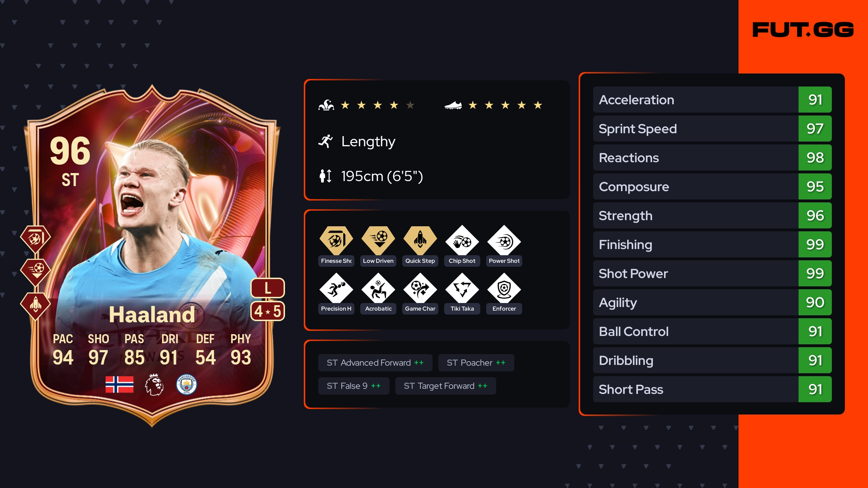
Task: Click the ST False 9 role tag
Action: (x=354, y=386)
